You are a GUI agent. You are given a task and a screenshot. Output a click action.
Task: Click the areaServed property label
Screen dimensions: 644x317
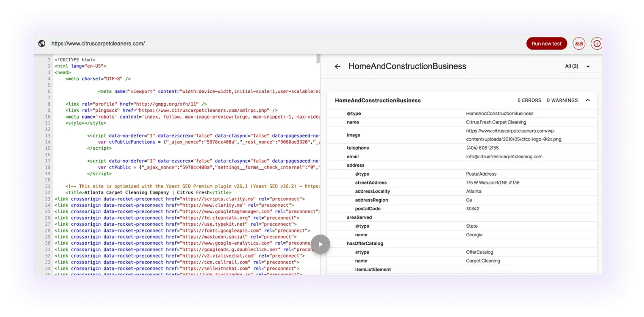359,217
